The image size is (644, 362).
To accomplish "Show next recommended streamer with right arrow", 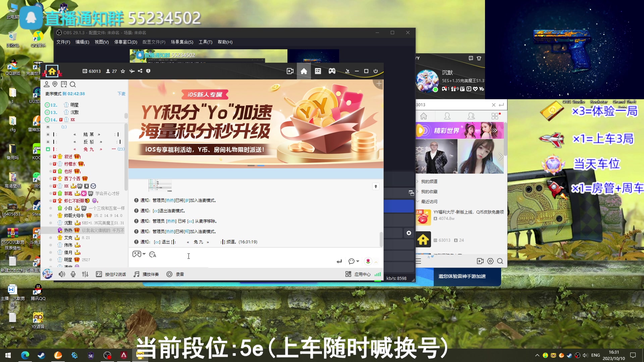I will tap(500, 157).
